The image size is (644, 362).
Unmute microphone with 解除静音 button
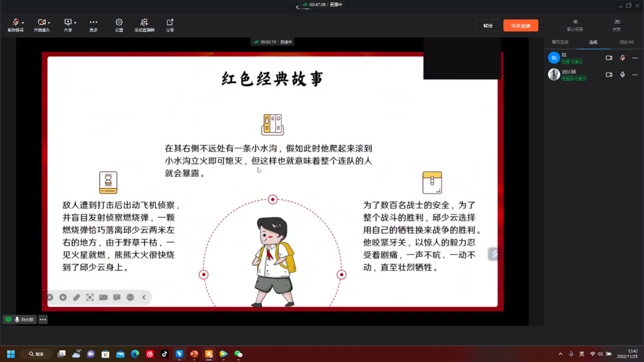tap(15, 25)
